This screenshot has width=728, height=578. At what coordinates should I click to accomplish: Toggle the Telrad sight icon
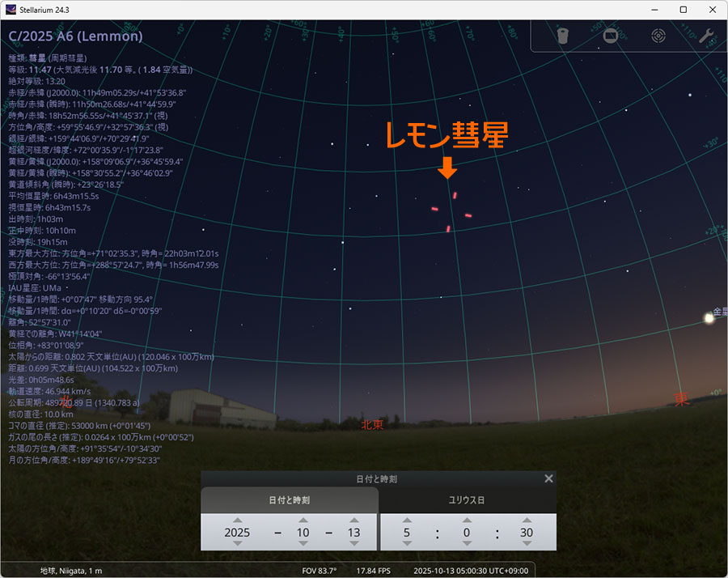tap(658, 36)
